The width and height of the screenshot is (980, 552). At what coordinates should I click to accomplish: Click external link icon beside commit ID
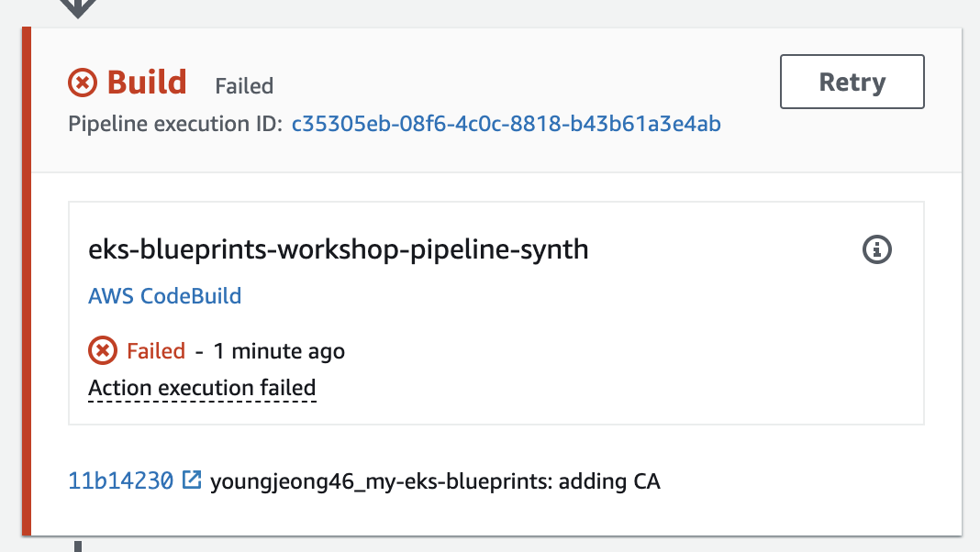(192, 480)
